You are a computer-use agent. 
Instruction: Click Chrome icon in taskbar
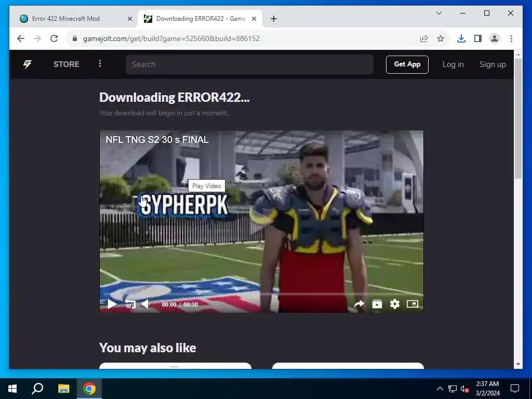coord(89,389)
